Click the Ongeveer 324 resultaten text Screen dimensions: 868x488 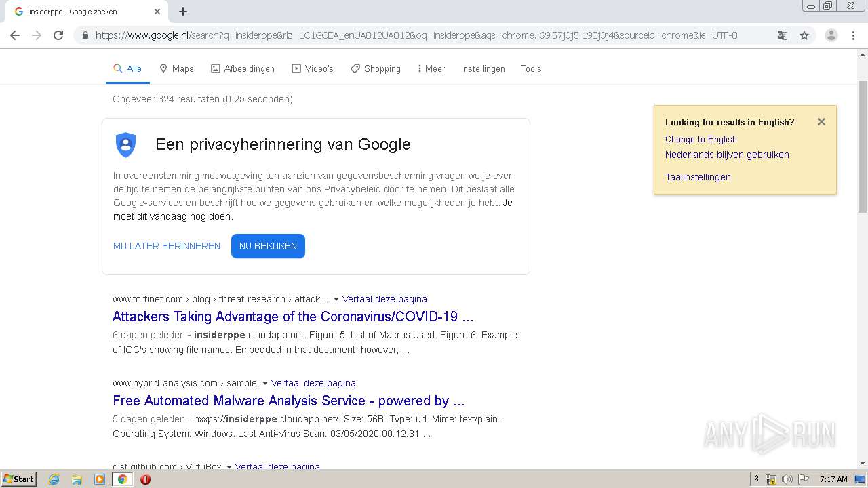(203, 99)
